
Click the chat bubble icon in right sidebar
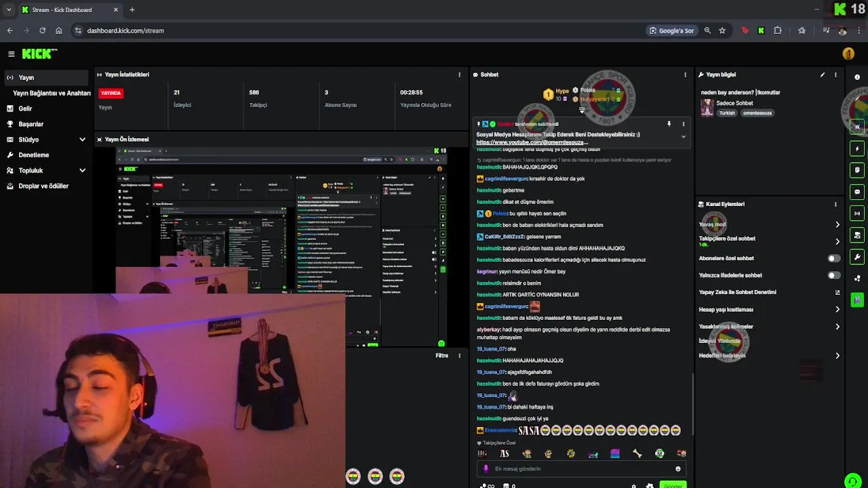point(857,192)
